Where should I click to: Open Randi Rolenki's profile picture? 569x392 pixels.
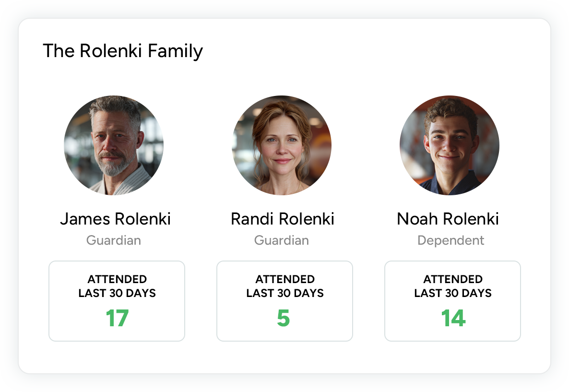(x=282, y=145)
